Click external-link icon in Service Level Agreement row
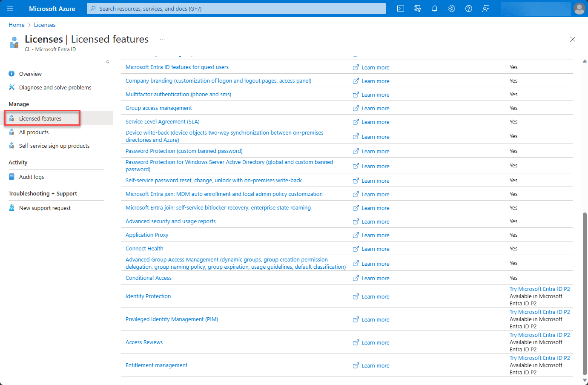This screenshot has width=588, height=385. point(356,122)
